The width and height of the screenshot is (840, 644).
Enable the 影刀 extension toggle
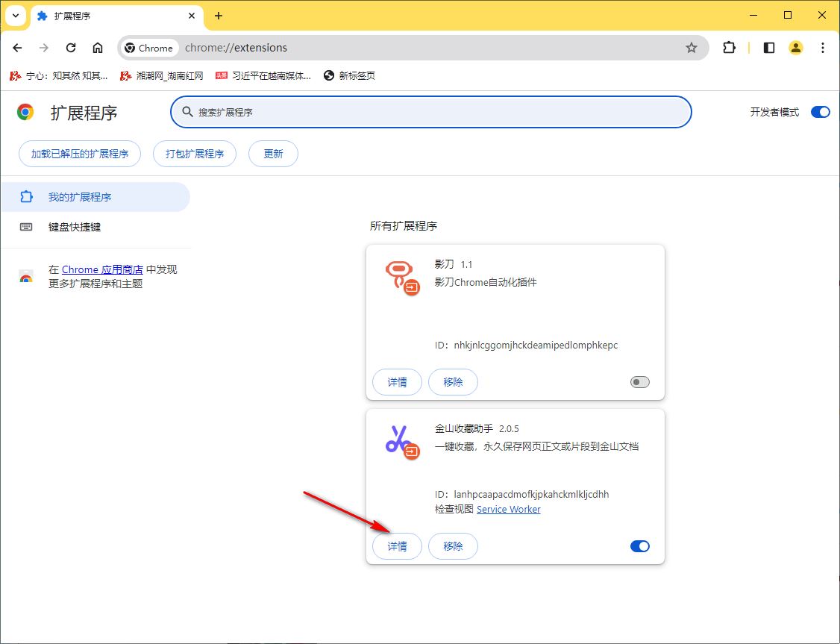[639, 382]
